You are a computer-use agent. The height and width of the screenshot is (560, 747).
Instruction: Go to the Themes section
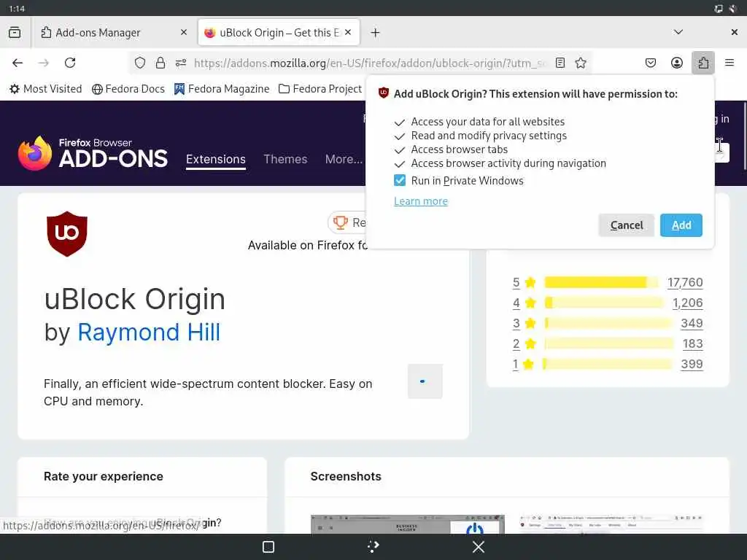pos(285,159)
